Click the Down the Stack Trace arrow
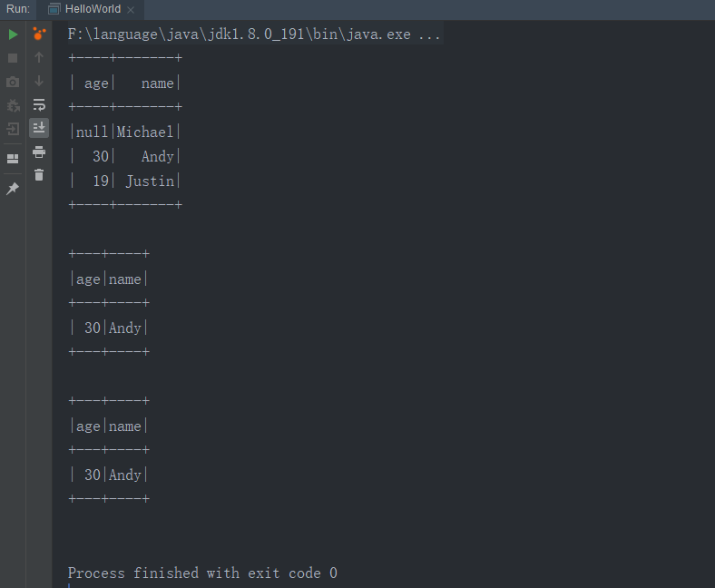Screen dimensions: 715x588 (x=39, y=81)
